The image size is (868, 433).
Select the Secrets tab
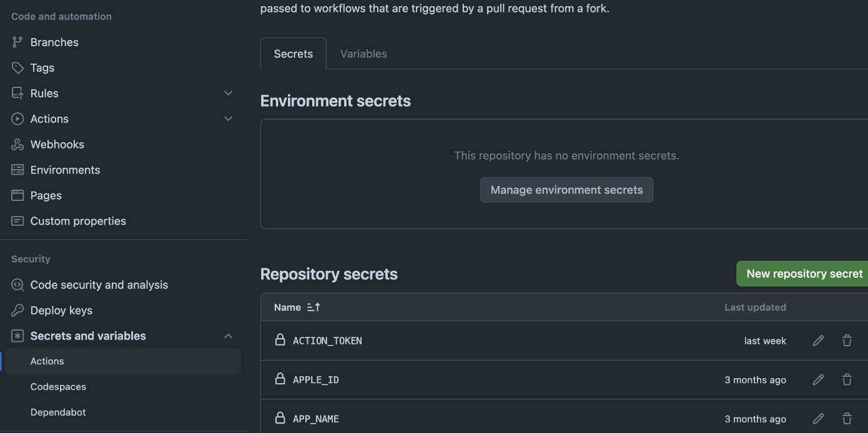click(293, 54)
